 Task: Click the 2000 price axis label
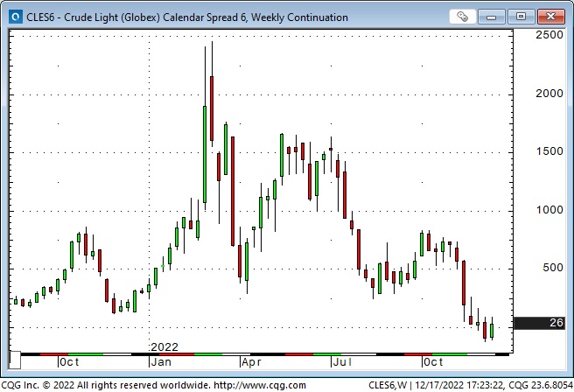click(x=549, y=94)
